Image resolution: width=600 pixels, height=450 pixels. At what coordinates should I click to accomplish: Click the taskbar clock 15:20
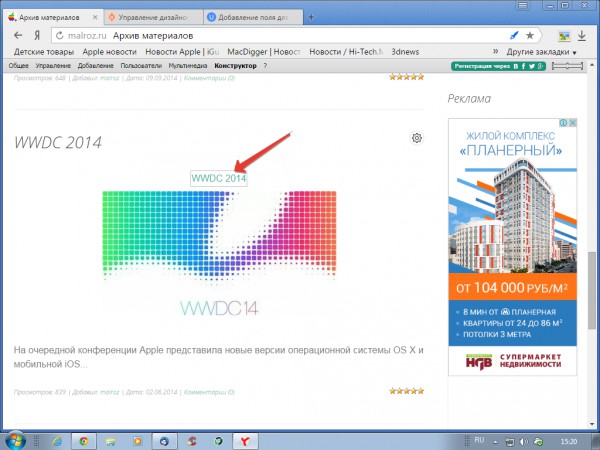[569, 442]
